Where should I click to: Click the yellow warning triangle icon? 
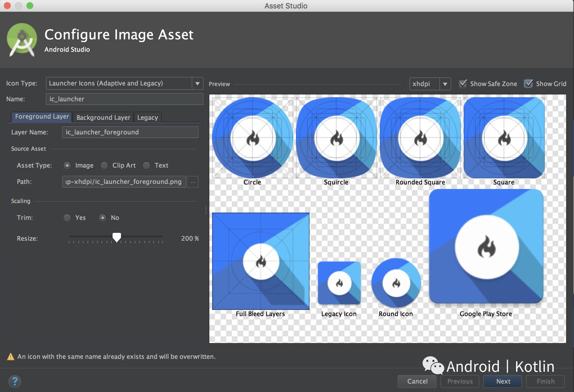(11, 357)
